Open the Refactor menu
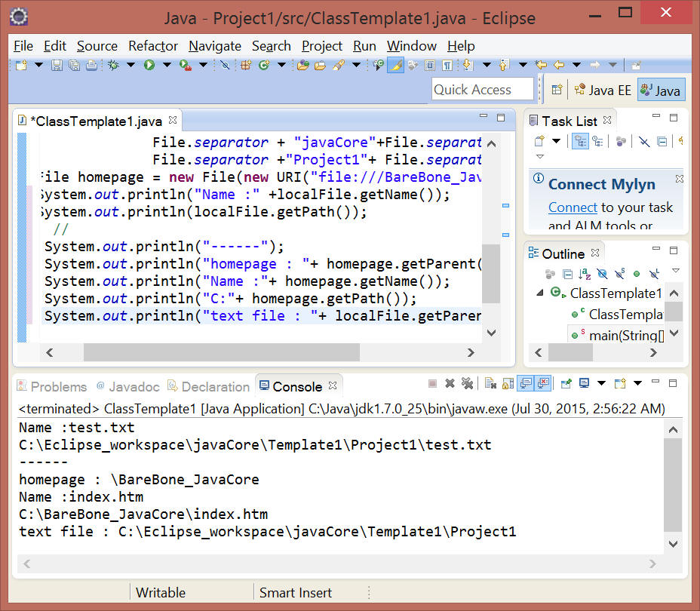This screenshot has height=611, width=700. tap(153, 46)
